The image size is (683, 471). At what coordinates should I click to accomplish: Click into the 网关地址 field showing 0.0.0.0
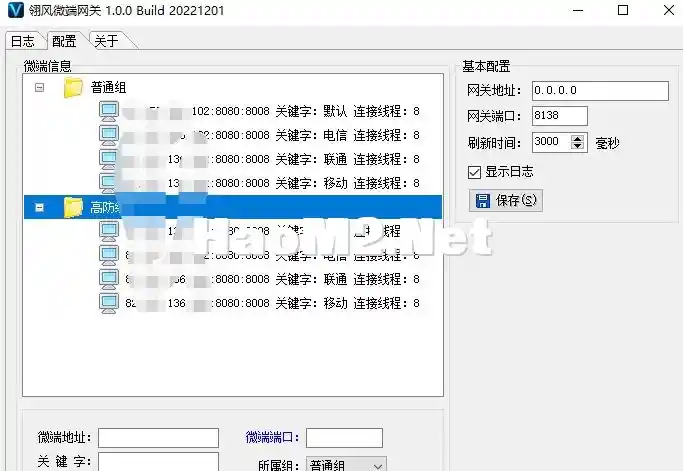pyautogui.click(x=600, y=91)
